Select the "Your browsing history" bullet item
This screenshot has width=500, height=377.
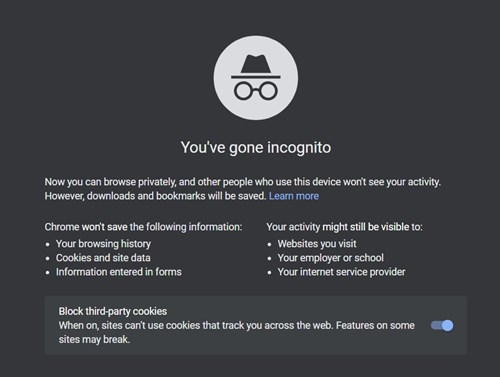[x=103, y=244]
